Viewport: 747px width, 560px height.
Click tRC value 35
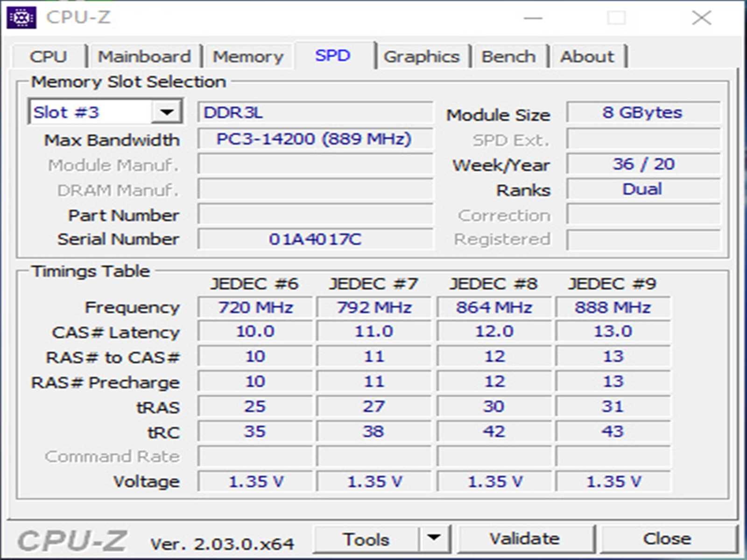[255, 431]
